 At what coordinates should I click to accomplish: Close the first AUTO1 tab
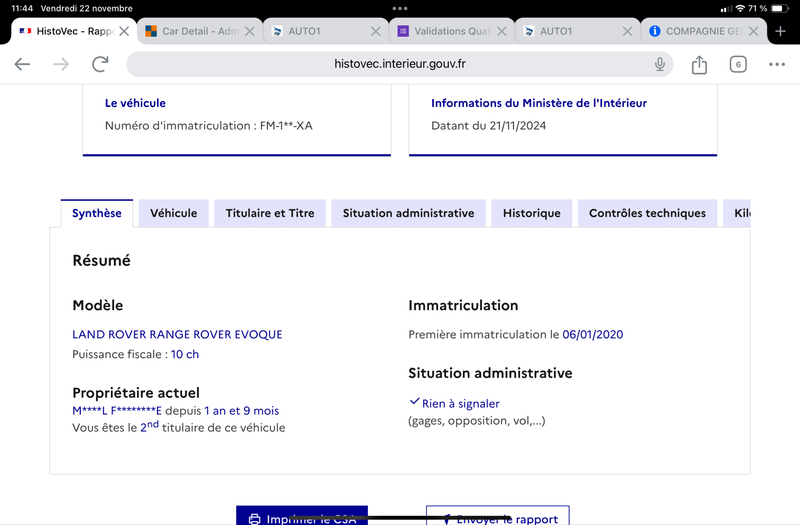[376, 32]
